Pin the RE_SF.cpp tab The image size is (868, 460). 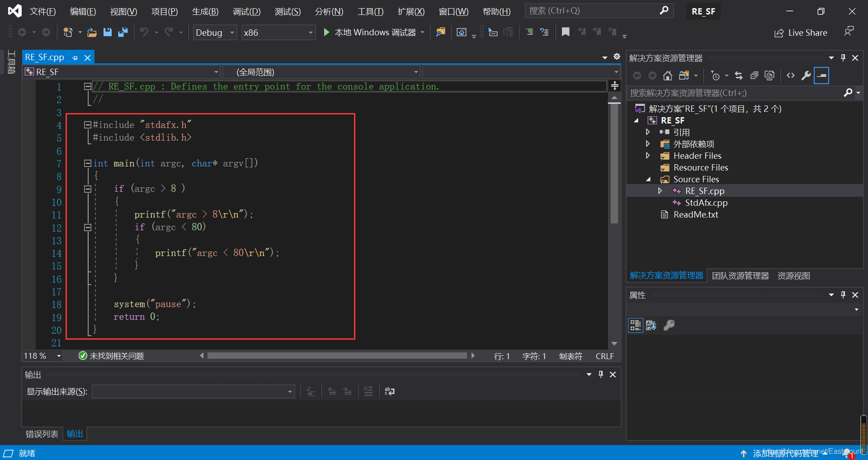click(x=75, y=58)
